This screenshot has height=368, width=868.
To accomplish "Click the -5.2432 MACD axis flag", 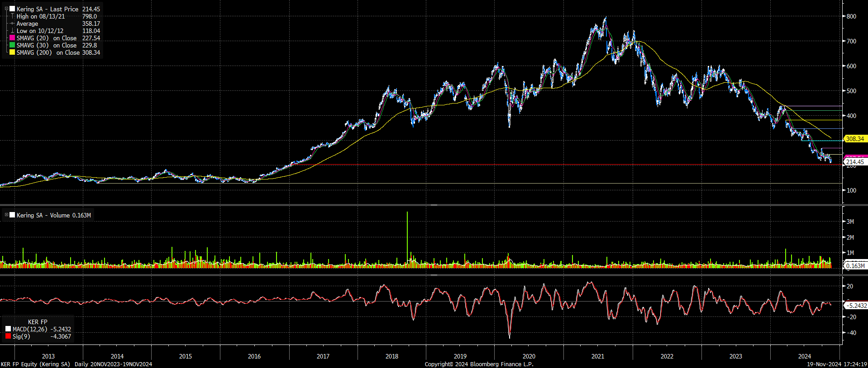I will pyautogui.click(x=855, y=306).
